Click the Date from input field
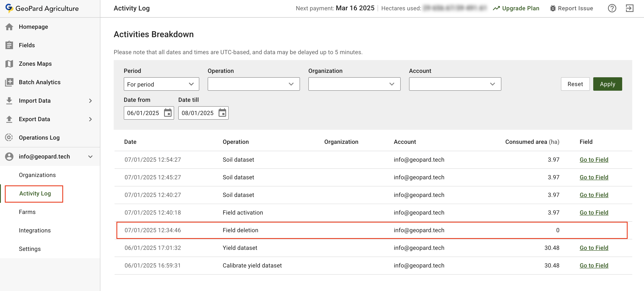Viewport: 644px width, 291px height. 143,113
